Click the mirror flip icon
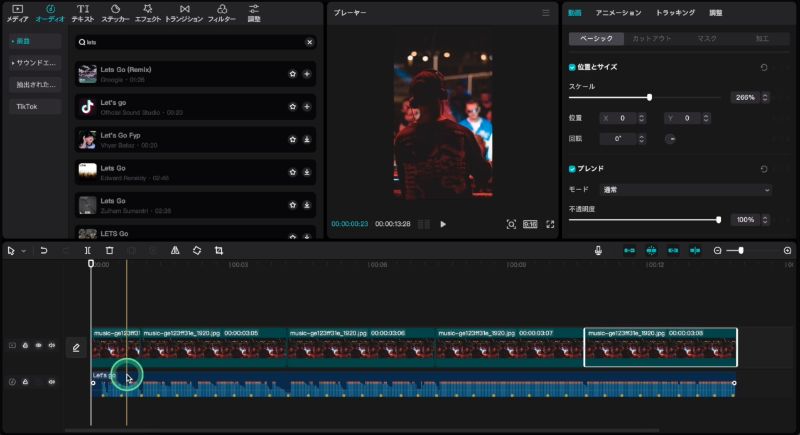Screen dimensions: 800x435 click(x=175, y=250)
